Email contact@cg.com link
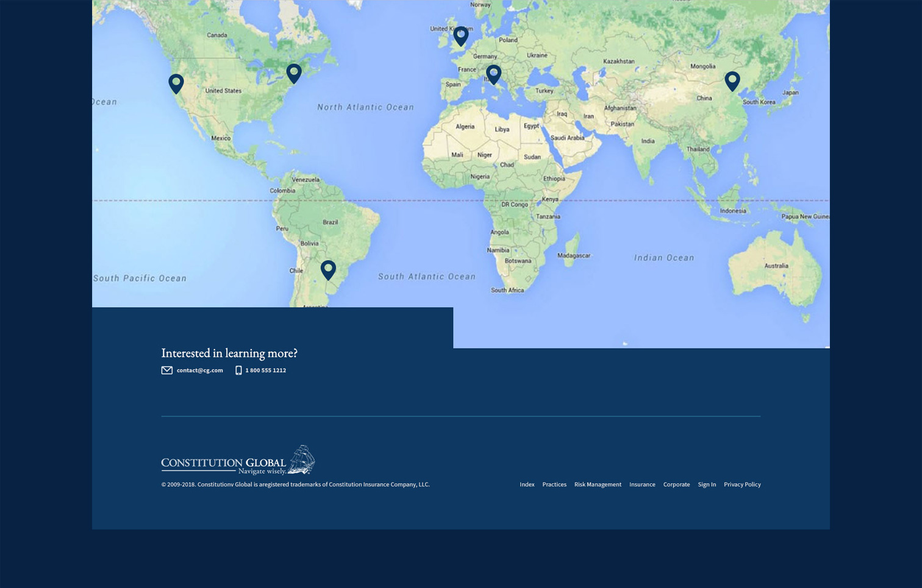Image resolution: width=922 pixels, height=588 pixels. pos(199,370)
